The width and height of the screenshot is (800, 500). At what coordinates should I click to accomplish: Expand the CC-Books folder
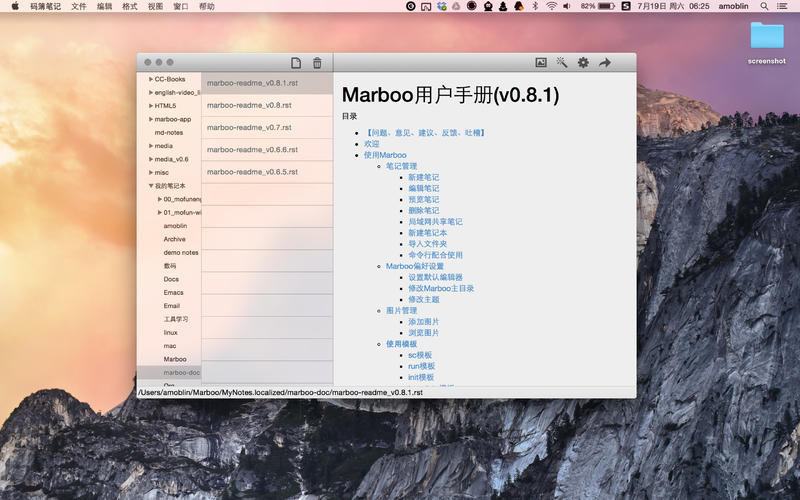(151, 79)
